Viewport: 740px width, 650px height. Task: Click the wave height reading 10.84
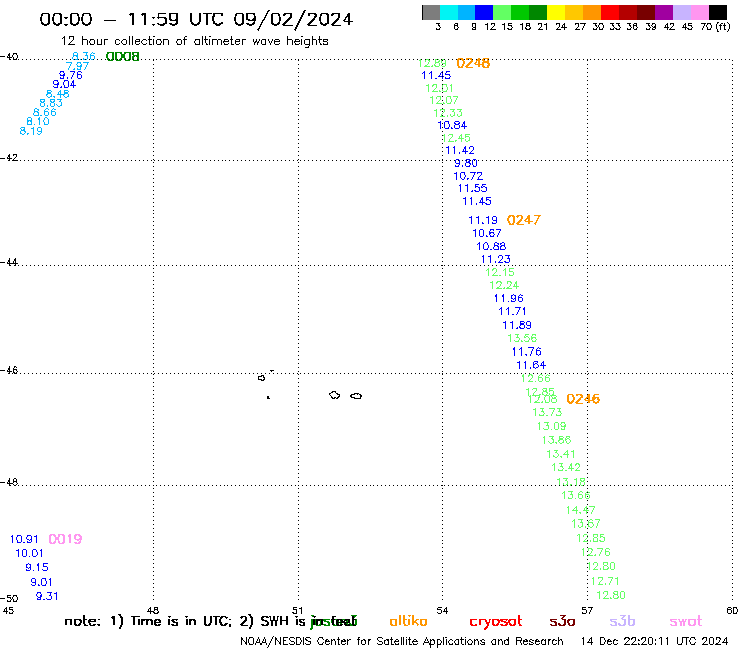pos(452,125)
